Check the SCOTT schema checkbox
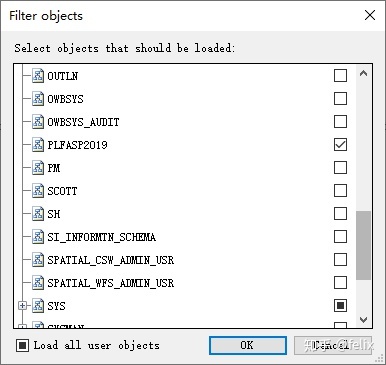The height and width of the screenshot is (365, 386). 340,191
